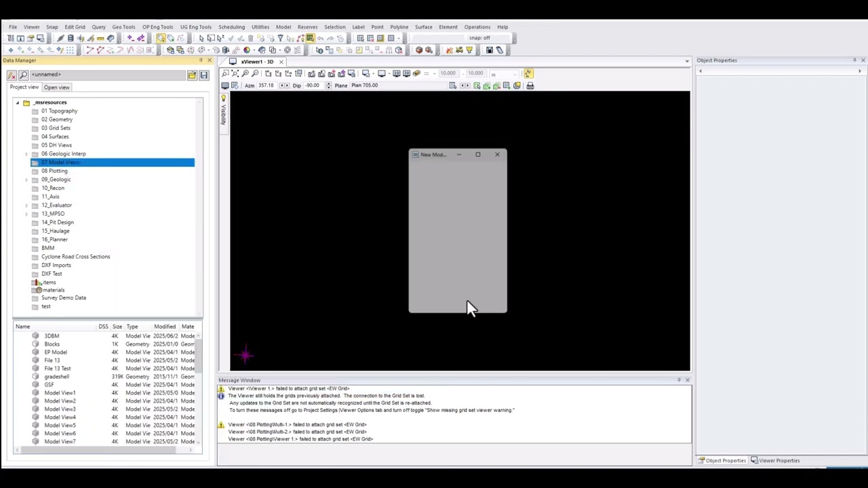868x488 pixels.
Task: Click the color wheel icon in toolbar
Action: [x=246, y=50]
